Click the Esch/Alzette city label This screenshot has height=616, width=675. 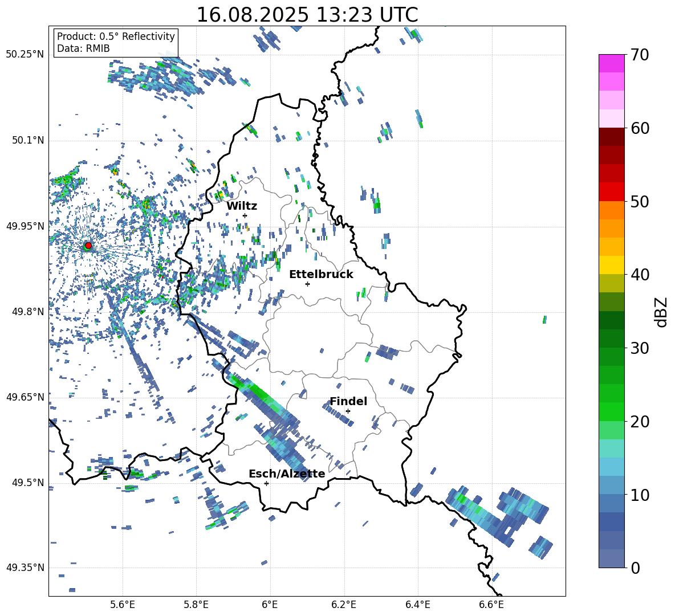(287, 474)
